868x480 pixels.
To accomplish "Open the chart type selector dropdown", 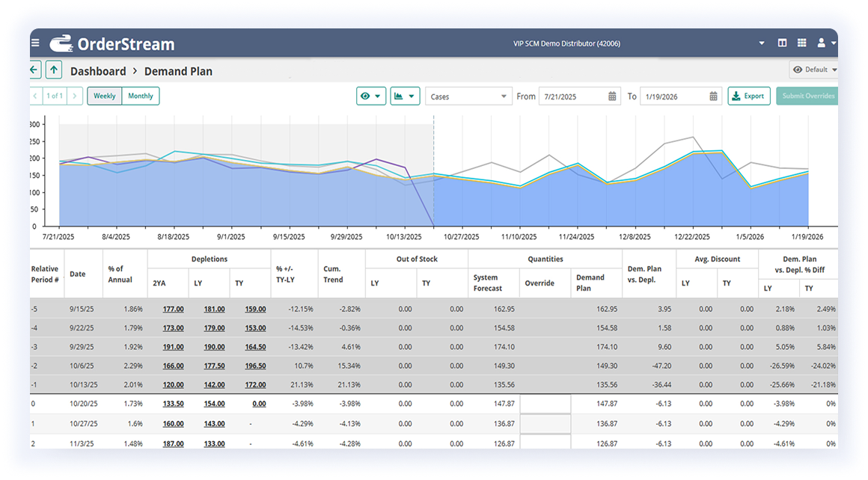I will coord(404,96).
